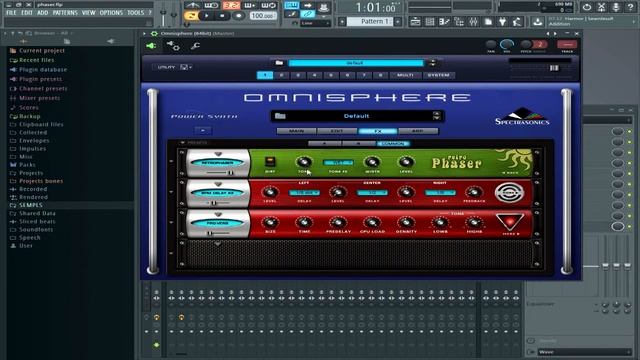Open the Mixer icon

pos(473,22)
